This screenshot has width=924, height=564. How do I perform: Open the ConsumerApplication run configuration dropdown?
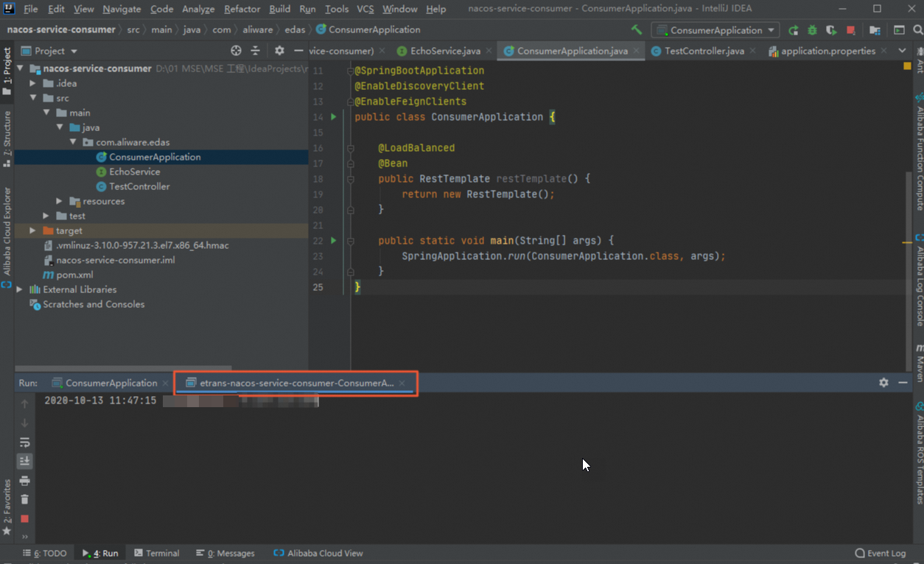click(x=715, y=30)
